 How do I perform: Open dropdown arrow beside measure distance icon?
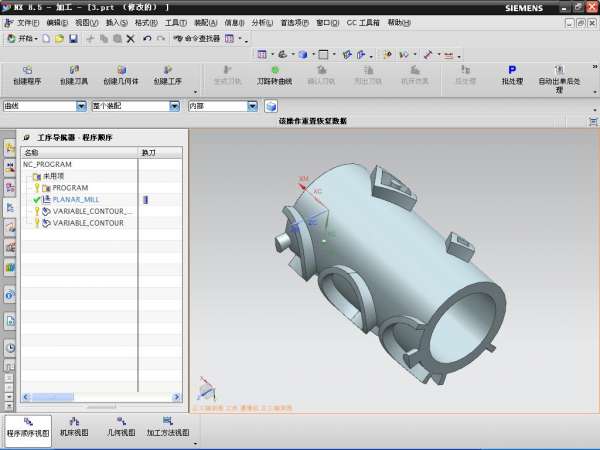pos(439,55)
